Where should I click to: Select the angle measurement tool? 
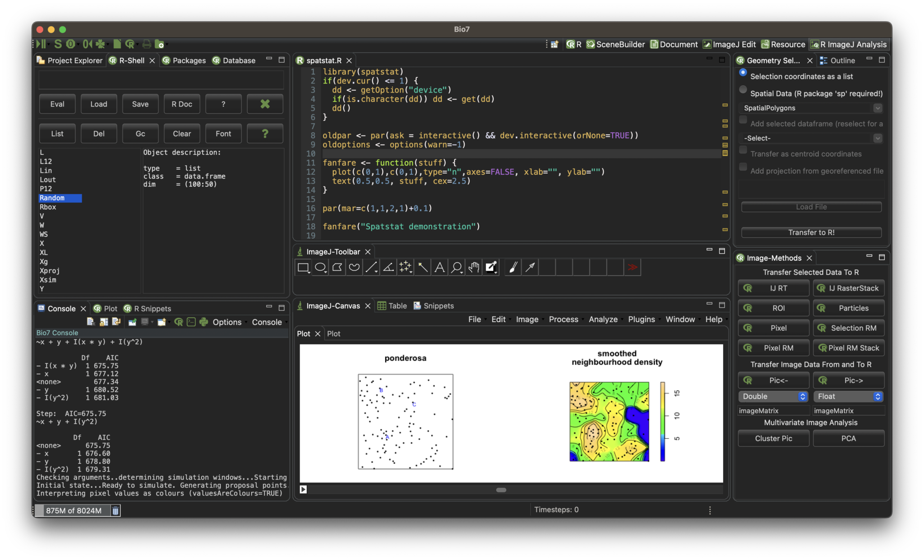pyautogui.click(x=388, y=267)
